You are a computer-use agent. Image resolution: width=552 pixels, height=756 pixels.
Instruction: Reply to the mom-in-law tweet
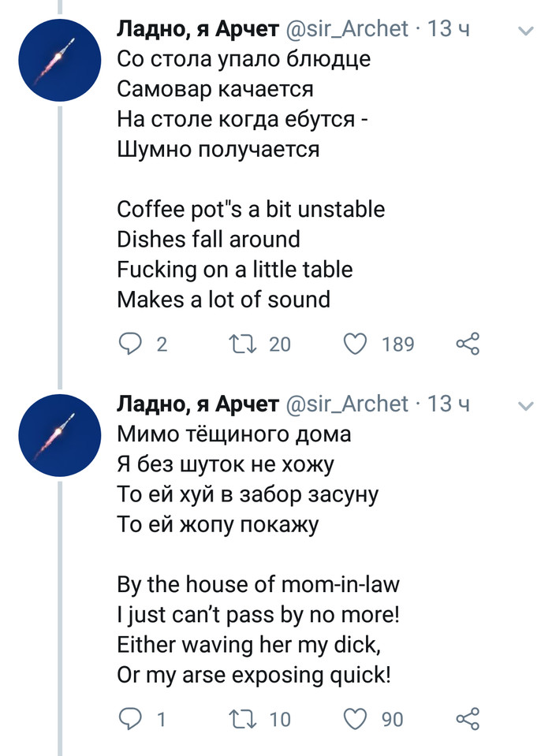(129, 719)
